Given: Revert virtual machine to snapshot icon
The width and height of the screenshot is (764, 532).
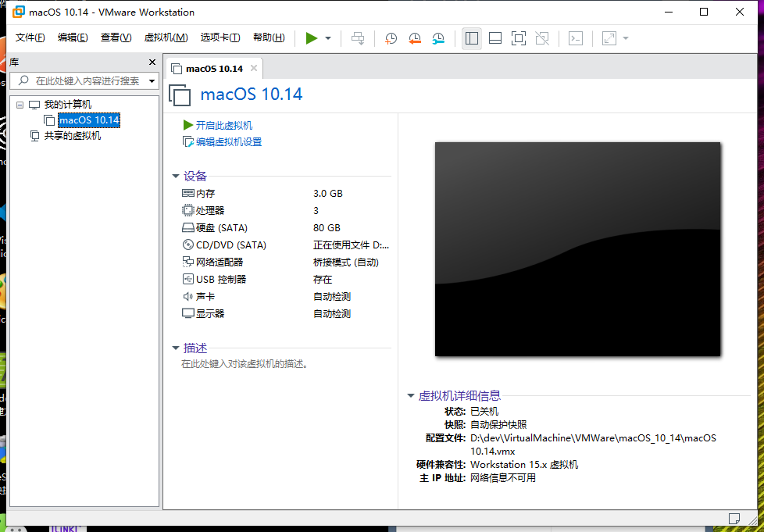Looking at the screenshot, I should coord(415,38).
